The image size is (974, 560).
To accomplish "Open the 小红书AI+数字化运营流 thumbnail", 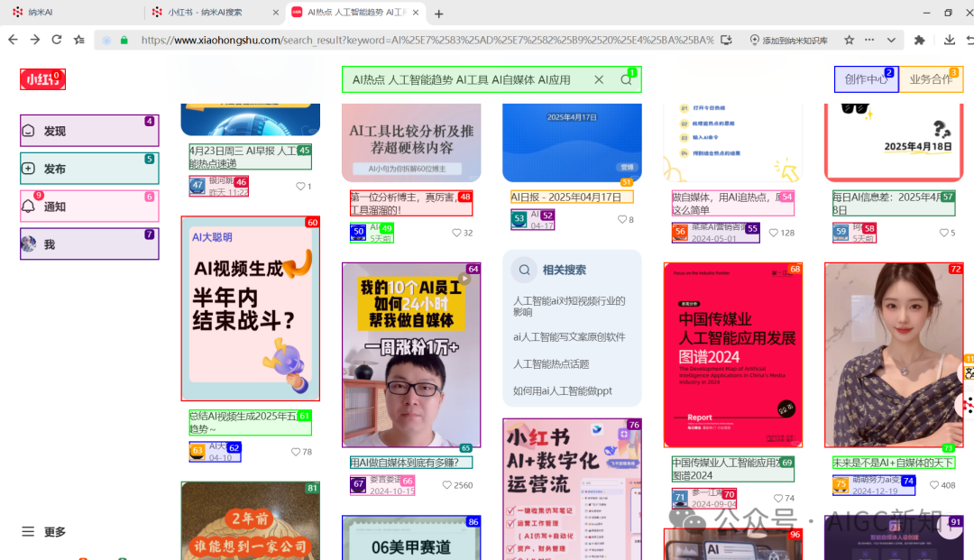I will pos(572,490).
